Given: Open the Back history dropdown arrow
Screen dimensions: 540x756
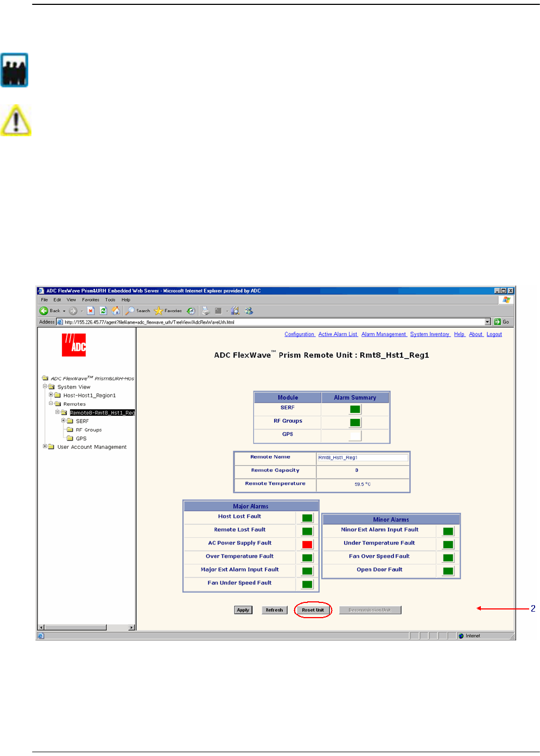Looking at the screenshot, I should [x=64, y=312].
